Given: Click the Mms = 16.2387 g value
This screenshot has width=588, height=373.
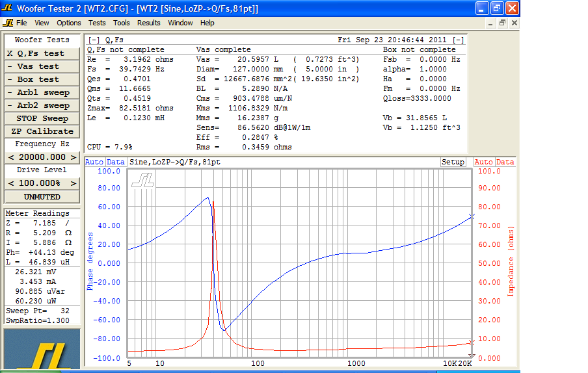Looking at the screenshot, I should [237, 118].
